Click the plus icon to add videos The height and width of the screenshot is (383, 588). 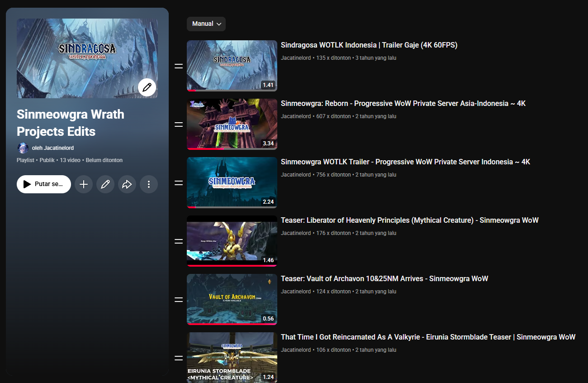pos(84,184)
